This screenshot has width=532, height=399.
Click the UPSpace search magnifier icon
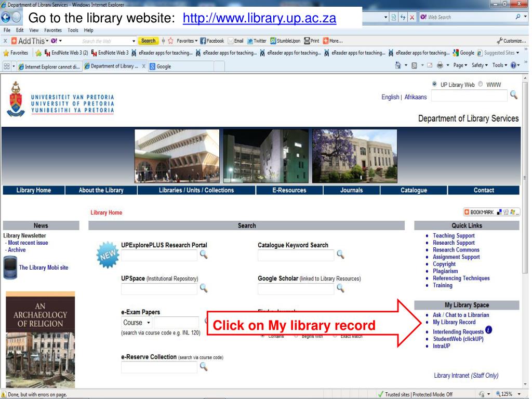click(204, 288)
